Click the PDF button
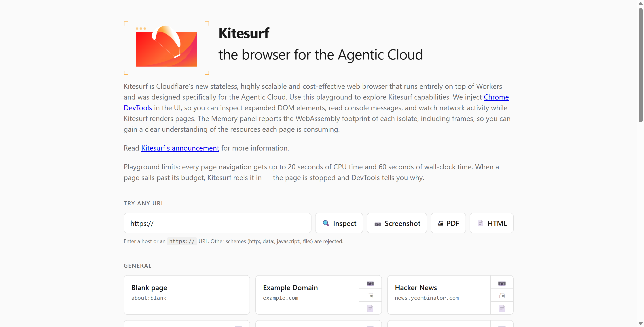This screenshot has width=644, height=327. tap(448, 223)
